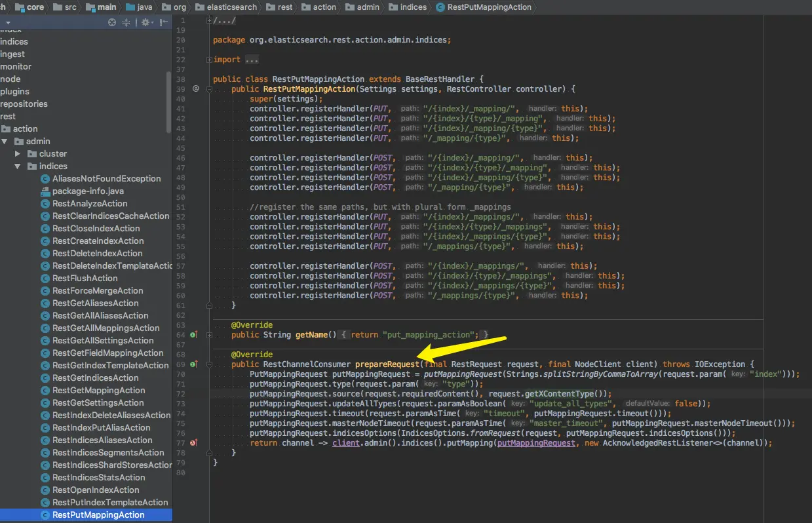Collapse the prepareRequest method fold
The height and width of the screenshot is (523, 812).
point(209,364)
